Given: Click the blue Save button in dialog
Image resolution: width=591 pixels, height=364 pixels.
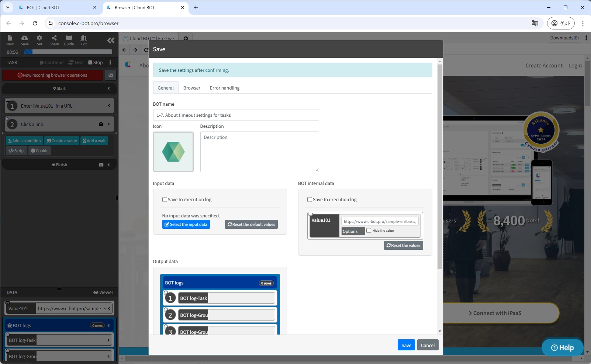Looking at the screenshot, I should [406, 345].
